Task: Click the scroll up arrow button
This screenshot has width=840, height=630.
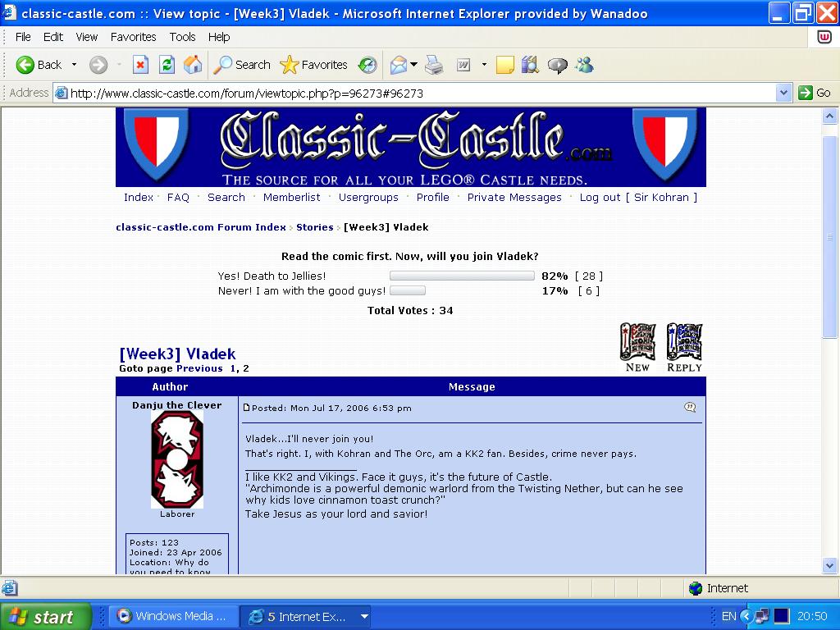Action: (x=829, y=116)
